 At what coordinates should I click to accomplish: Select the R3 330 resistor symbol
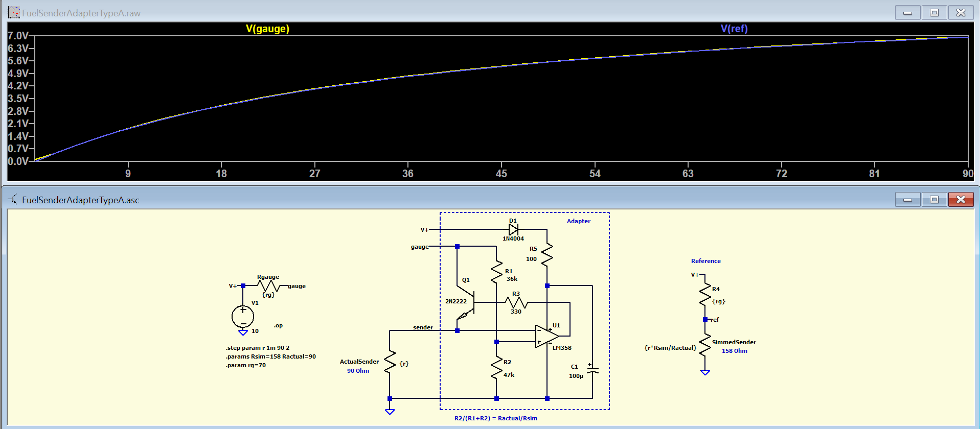pos(516,303)
